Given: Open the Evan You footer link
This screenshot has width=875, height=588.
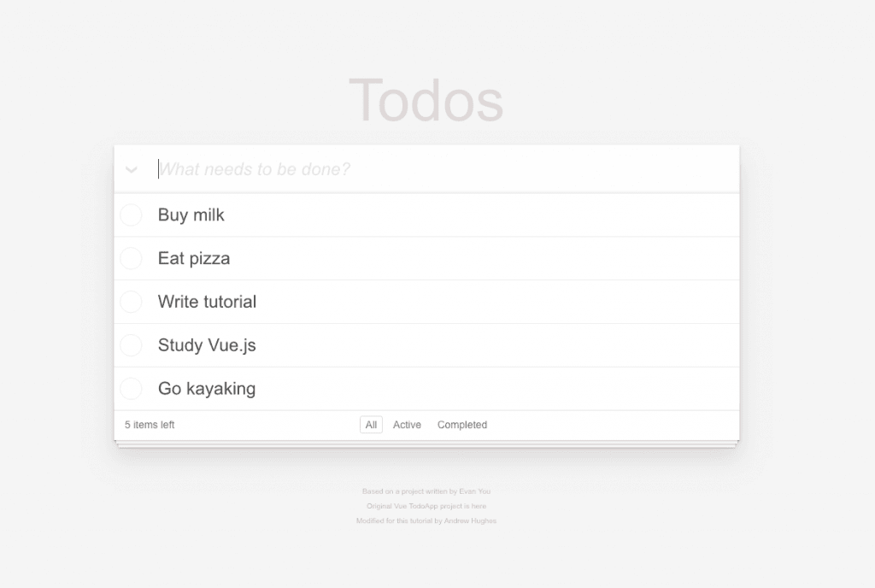Looking at the screenshot, I should [475, 491].
